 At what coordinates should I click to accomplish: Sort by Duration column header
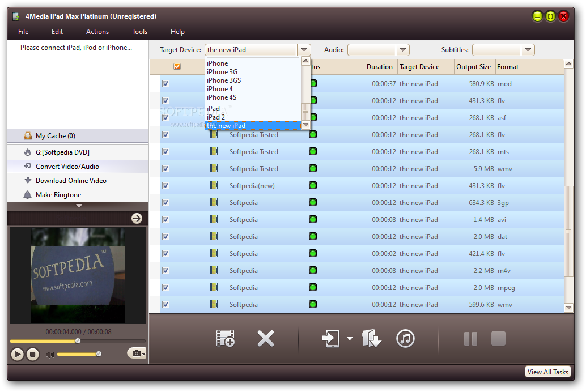point(370,66)
